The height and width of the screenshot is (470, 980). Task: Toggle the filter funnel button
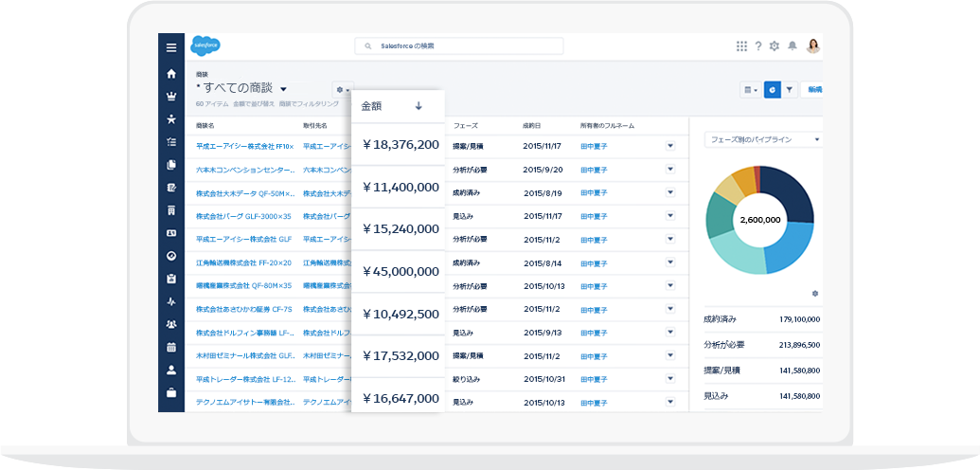pos(790,89)
